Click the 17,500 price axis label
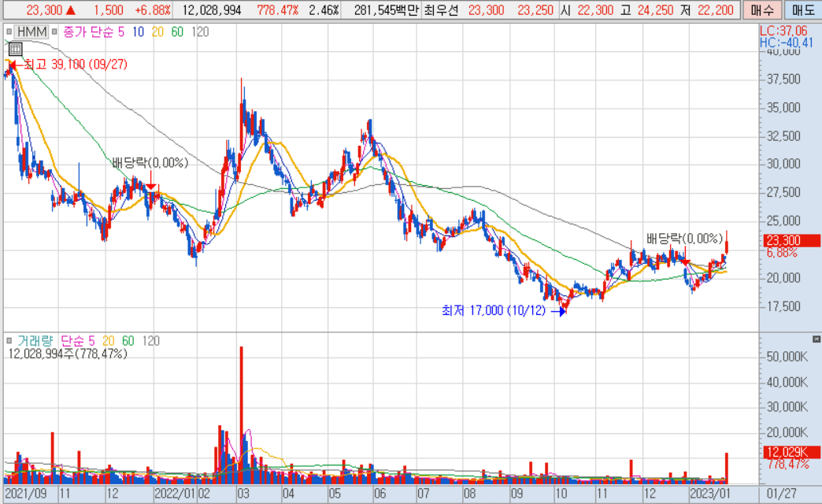 [x=783, y=306]
